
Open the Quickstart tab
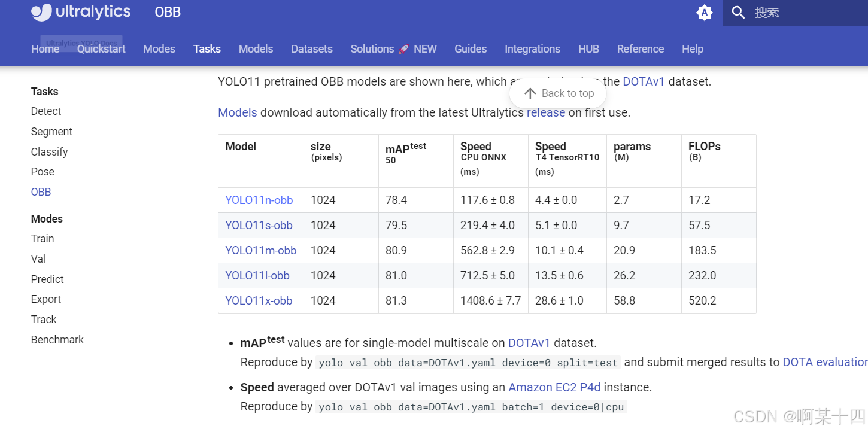(x=101, y=49)
